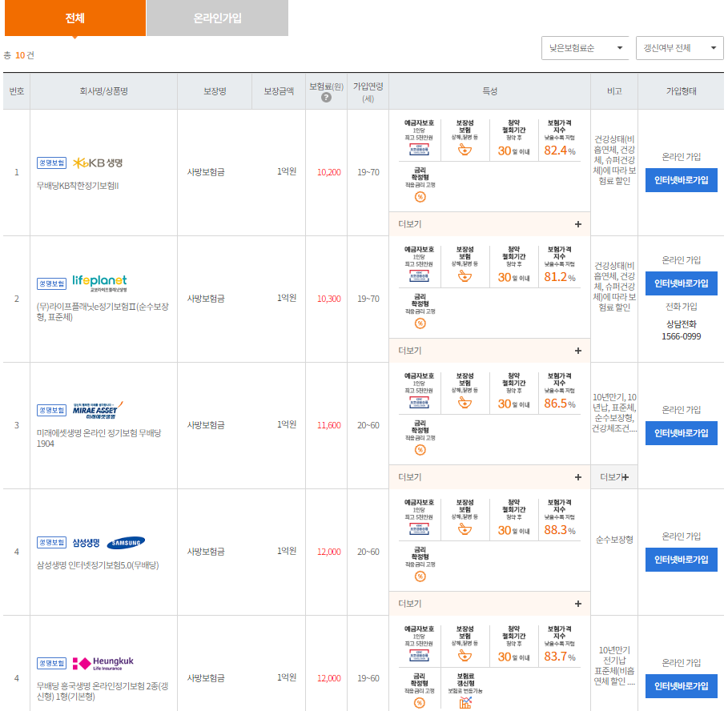Click the Mirae Asset logo

[x=98, y=410]
